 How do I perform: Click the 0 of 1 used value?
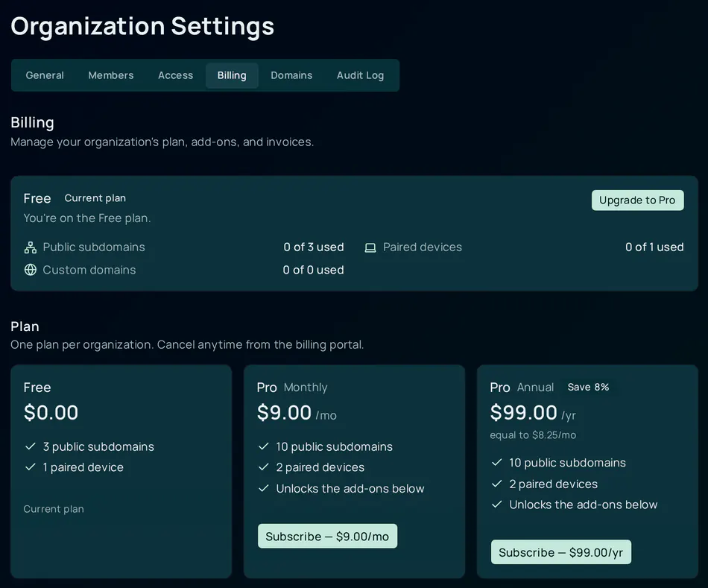tap(654, 247)
